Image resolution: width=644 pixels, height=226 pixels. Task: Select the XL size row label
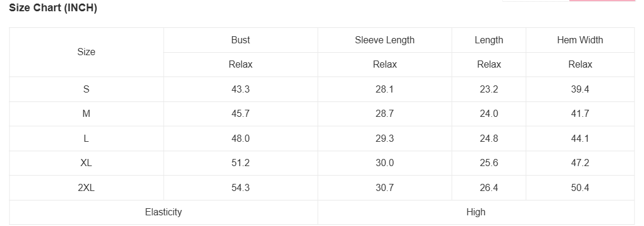[x=86, y=163]
